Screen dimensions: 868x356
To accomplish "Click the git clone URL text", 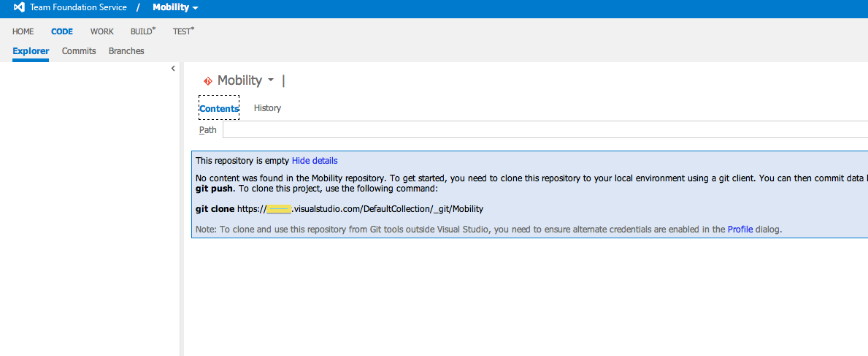I will point(361,209).
